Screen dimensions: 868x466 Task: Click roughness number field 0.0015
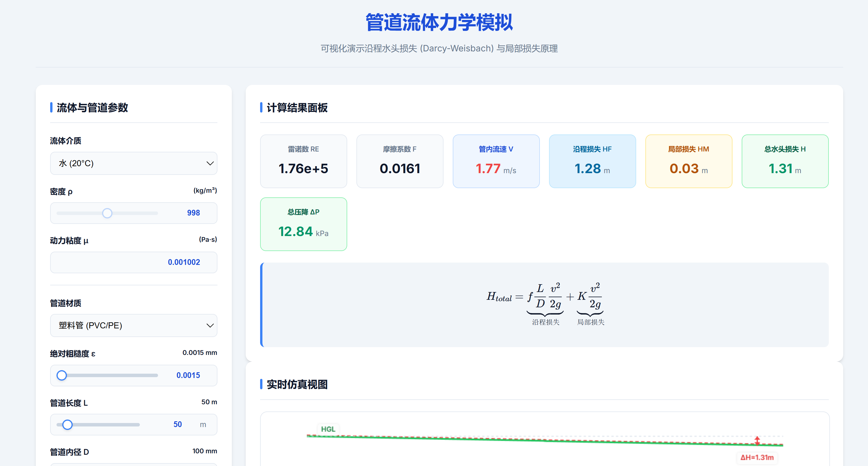[x=188, y=375]
